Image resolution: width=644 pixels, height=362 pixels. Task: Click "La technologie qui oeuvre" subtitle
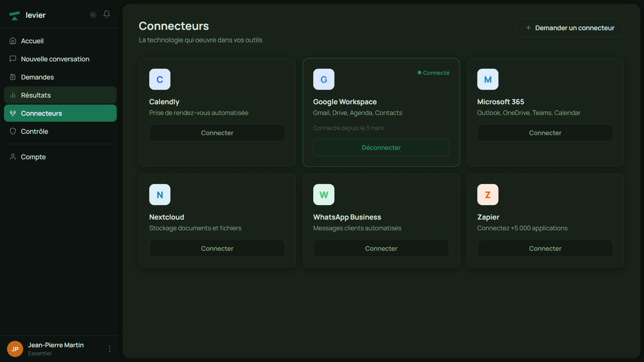point(200,40)
